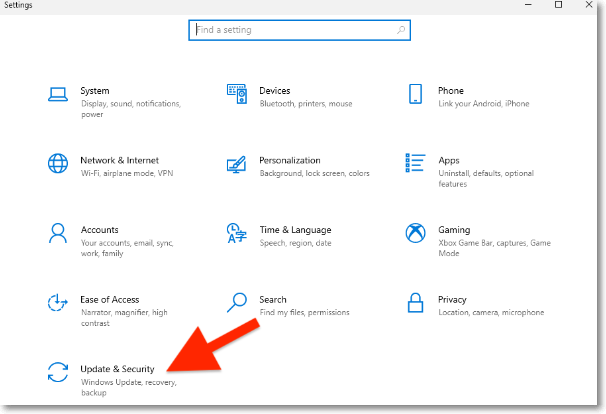Viewport: 606px width, 414px height.
Task: Open Update & Security heading
Action: click(117, 369)
